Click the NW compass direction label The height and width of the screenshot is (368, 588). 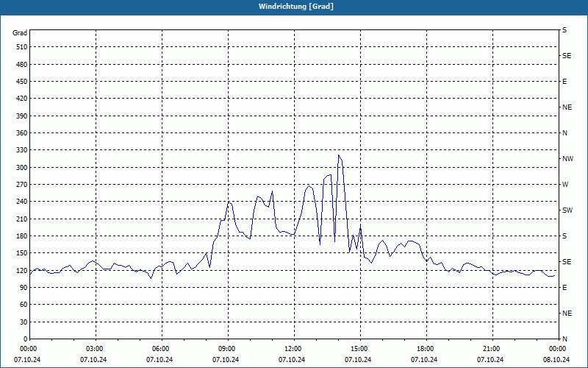[567, 159]
